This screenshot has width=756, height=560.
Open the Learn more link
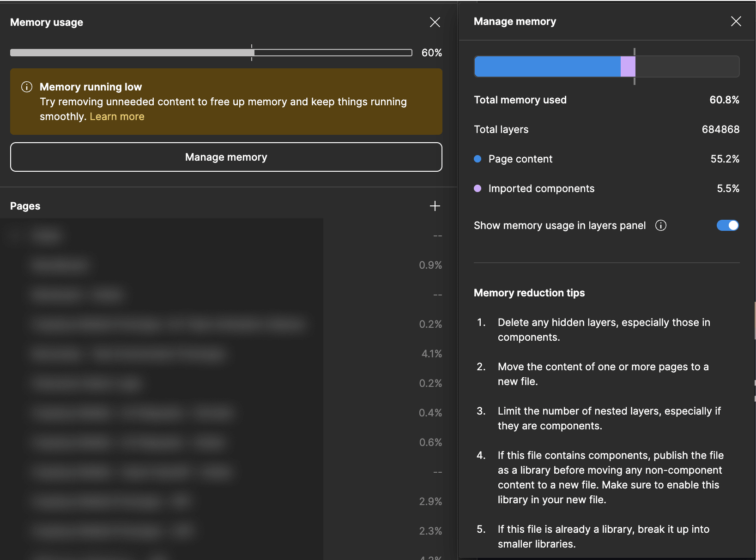click(x=117, y=116)
